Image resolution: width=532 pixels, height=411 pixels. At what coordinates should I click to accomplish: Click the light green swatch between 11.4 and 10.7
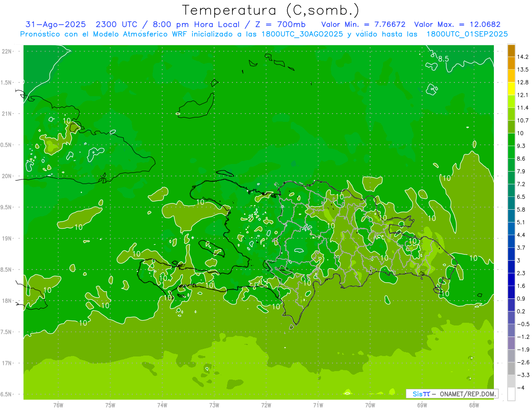click(x=511, y=114)
